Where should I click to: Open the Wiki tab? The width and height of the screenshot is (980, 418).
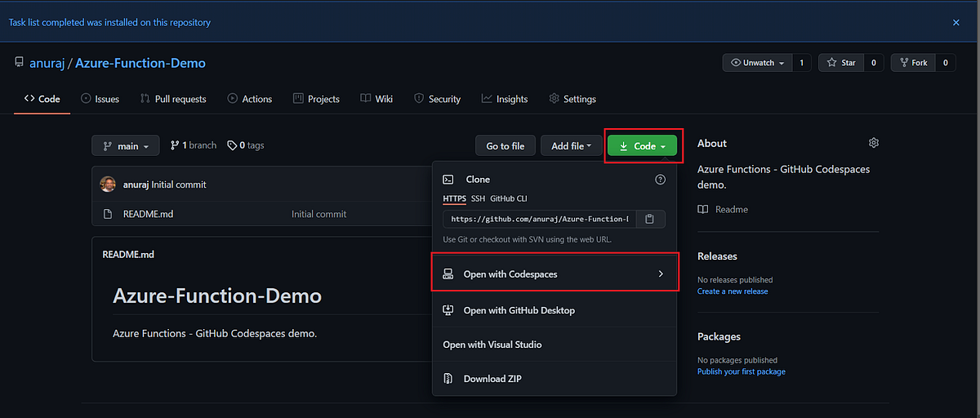click(376, 99)
